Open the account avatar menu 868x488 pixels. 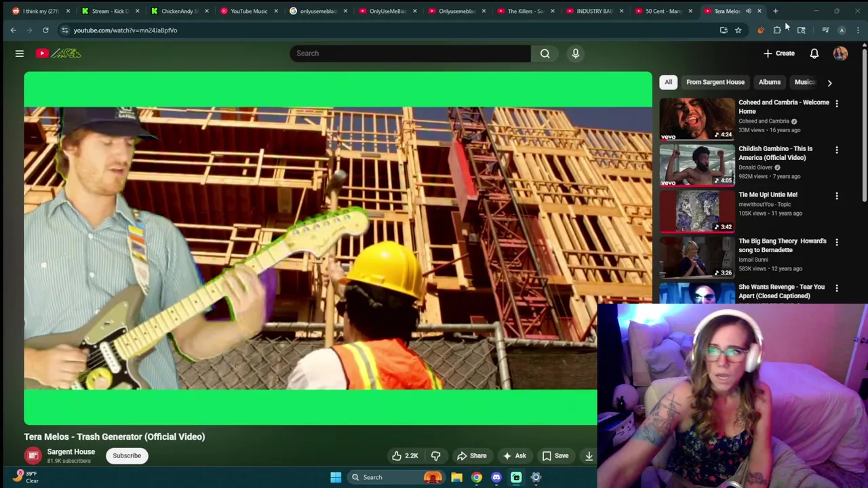click(x=841, y=54)
